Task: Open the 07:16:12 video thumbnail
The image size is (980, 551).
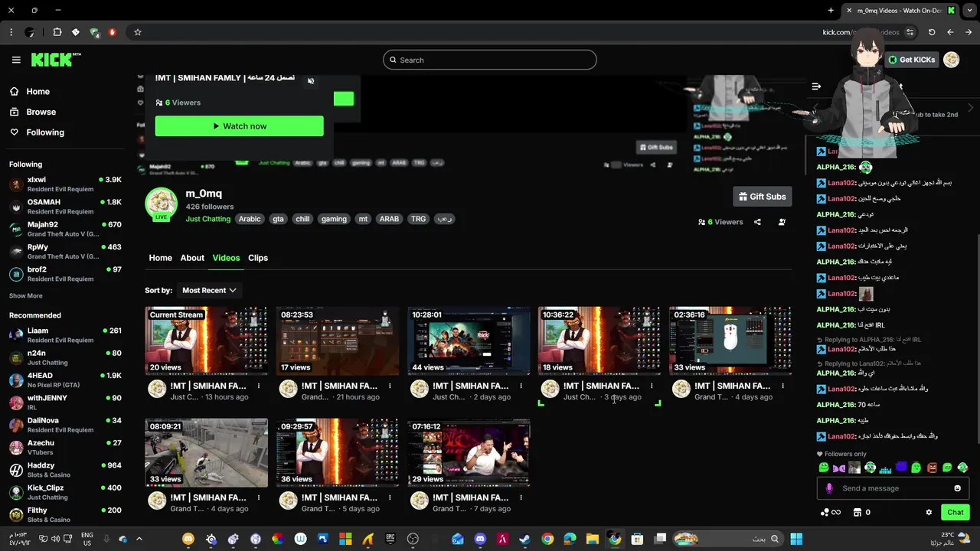Action: click(x=469, y=452)
